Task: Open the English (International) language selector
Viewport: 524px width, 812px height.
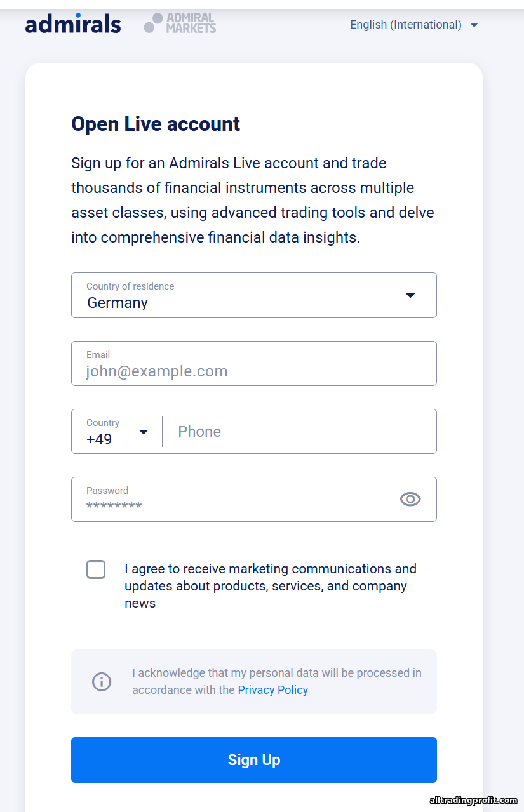Action: click(x=406, y=25)
